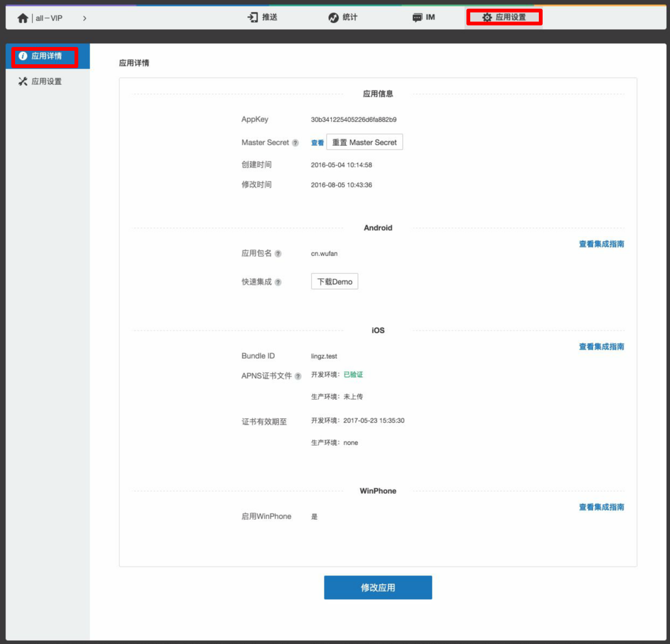Screen dimensions: 670x644
Task: Click the 证书有效期至 label
Action: 264,421
